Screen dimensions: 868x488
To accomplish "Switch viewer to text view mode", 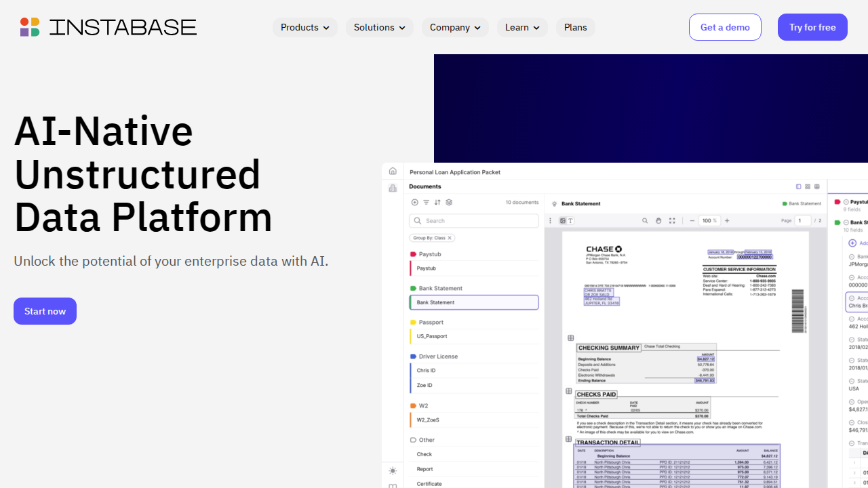I will [570, 221].
